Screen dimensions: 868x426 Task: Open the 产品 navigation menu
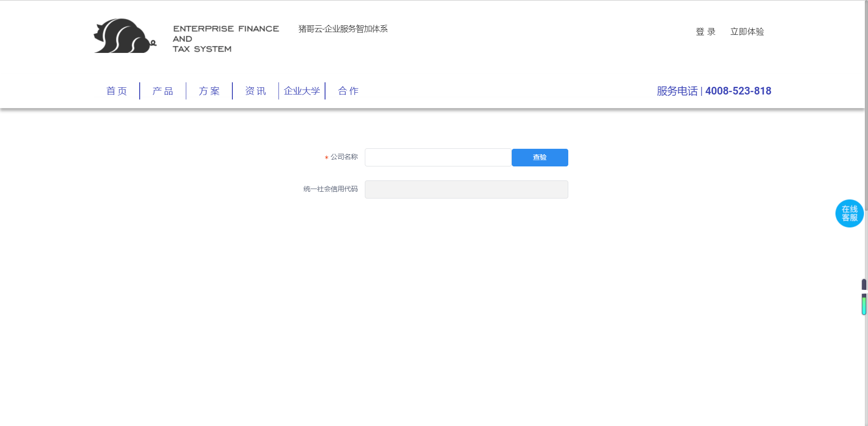point(162,91)
